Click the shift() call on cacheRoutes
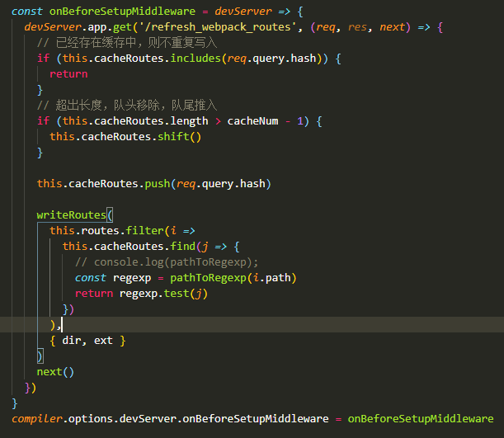The height and width of the screenshot is (438, 504). click(179, 137)
